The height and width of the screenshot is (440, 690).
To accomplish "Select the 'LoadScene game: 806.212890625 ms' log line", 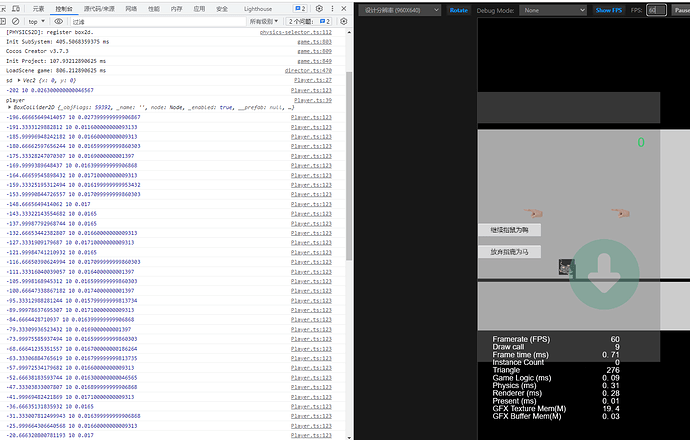I will pyautogui.click(x=55, y=70).
